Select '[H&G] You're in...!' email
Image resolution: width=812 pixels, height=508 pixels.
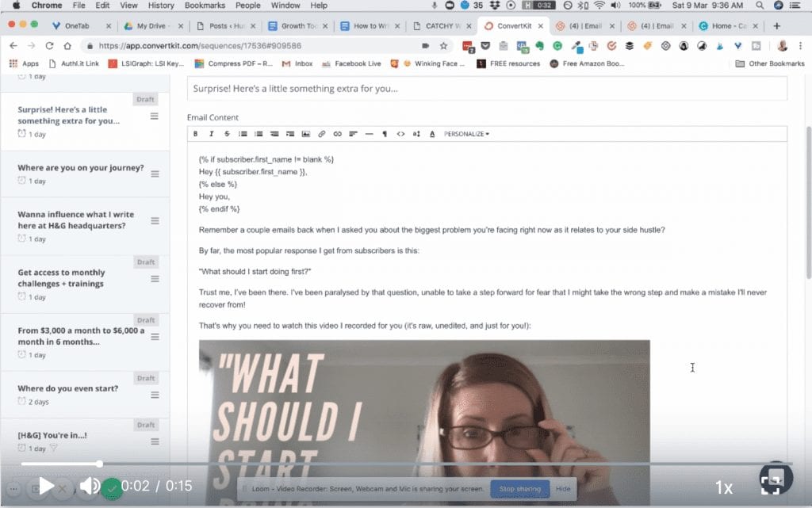[x=86, y=441]
